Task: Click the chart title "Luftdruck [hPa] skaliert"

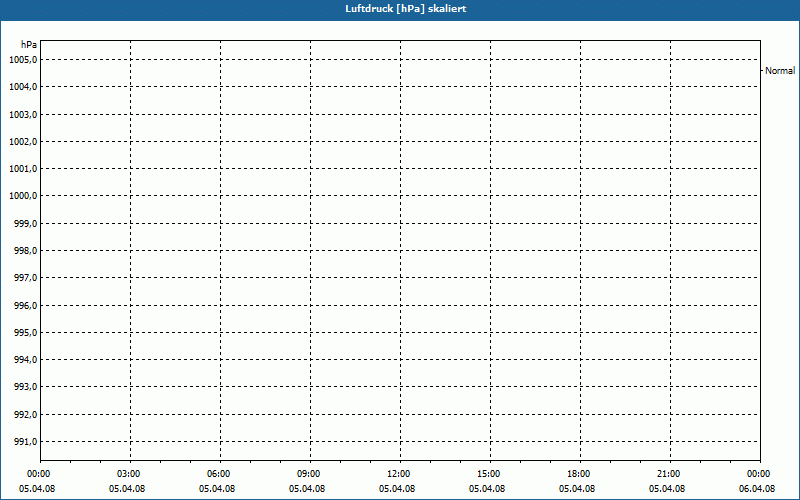Action: tap(406, 9)
